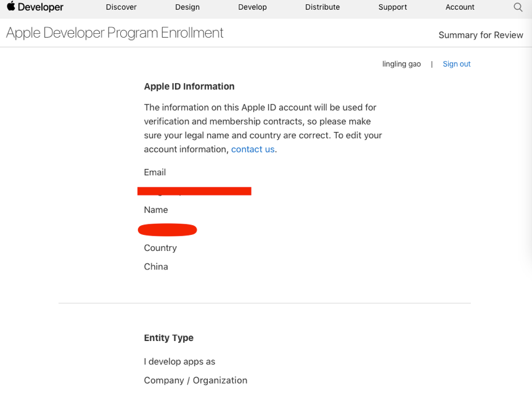Image resolution: width=532 pixels, height=407 pixels.
Task: Click the Apple Developer Program Enrollment title
Action: (115, 33)
